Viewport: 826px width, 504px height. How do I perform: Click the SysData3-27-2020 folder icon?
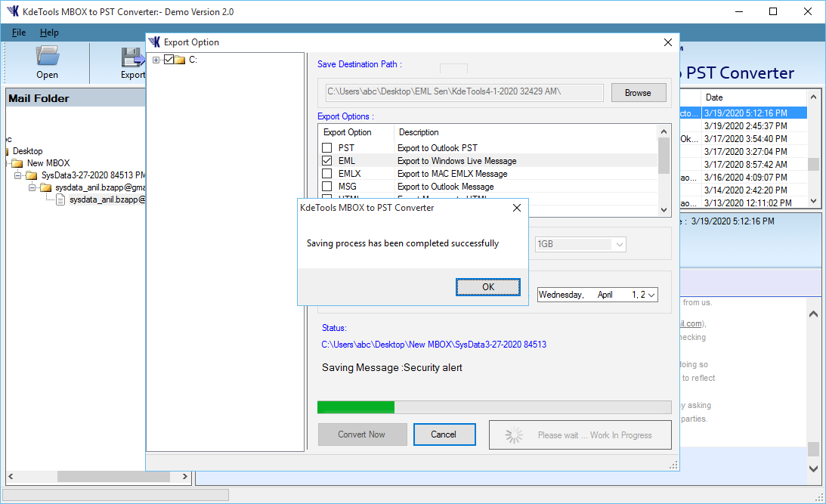click(x=32, y=175)
